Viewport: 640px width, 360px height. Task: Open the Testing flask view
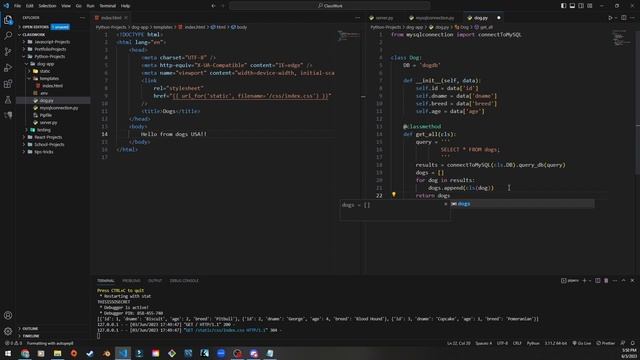point(8,100)
